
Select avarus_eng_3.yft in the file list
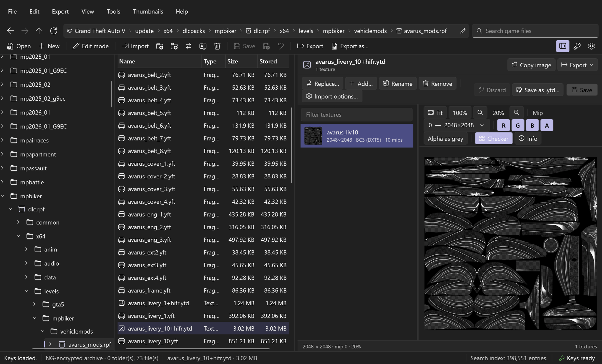[203, 240]
